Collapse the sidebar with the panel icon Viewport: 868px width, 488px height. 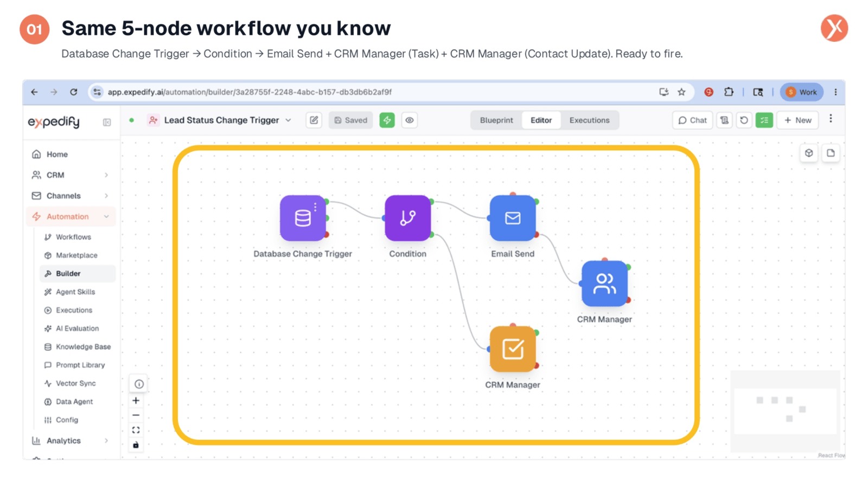coord(107,123)
